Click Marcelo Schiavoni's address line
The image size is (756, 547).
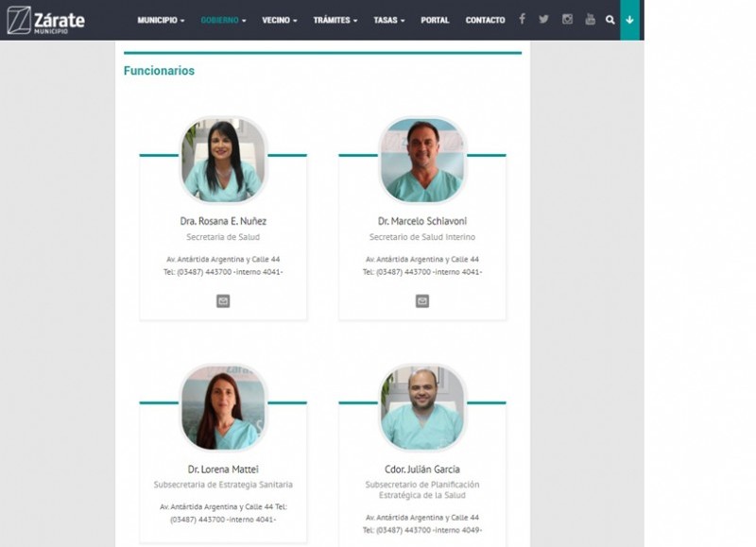point(421,259)
